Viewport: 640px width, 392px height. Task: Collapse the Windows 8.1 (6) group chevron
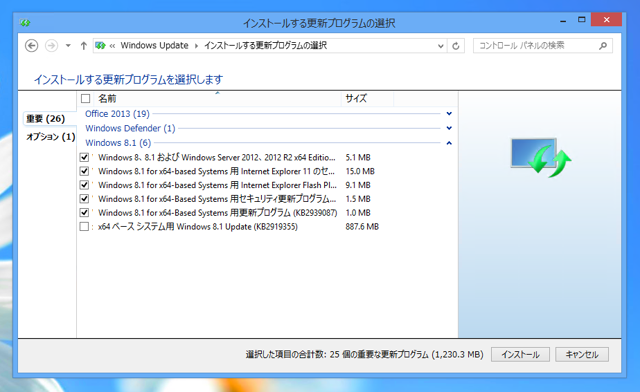tap(449, 143)
